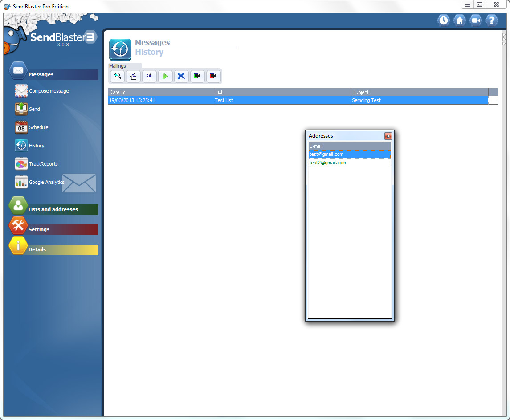Go to home via house icon
Screen dimensions: 510x420
(460, 20)
